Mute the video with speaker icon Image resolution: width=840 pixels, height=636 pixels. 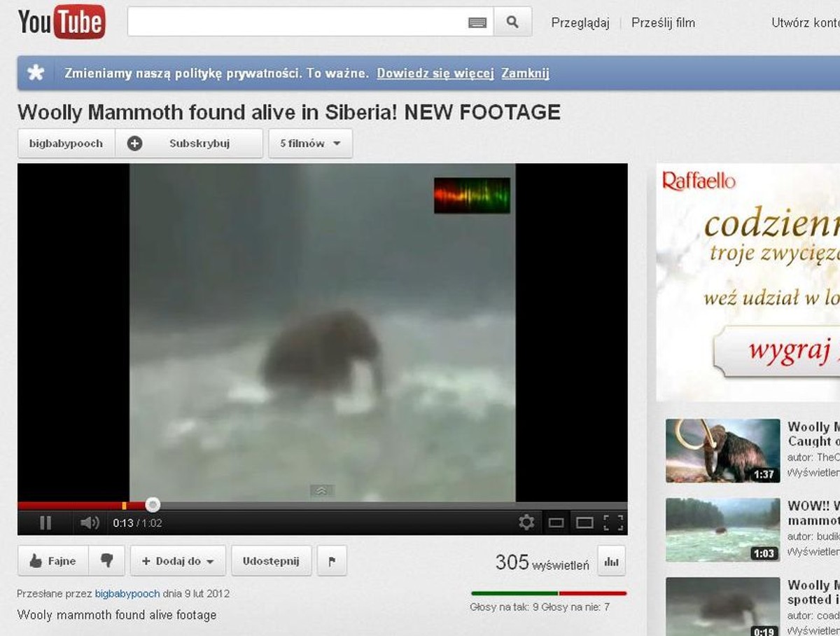click(90, 523)
